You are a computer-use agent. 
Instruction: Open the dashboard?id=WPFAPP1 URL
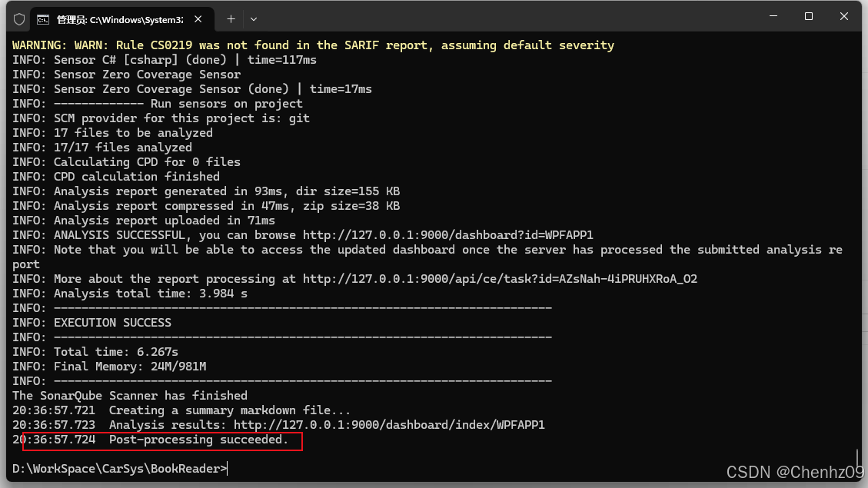[x=448, y=235]
